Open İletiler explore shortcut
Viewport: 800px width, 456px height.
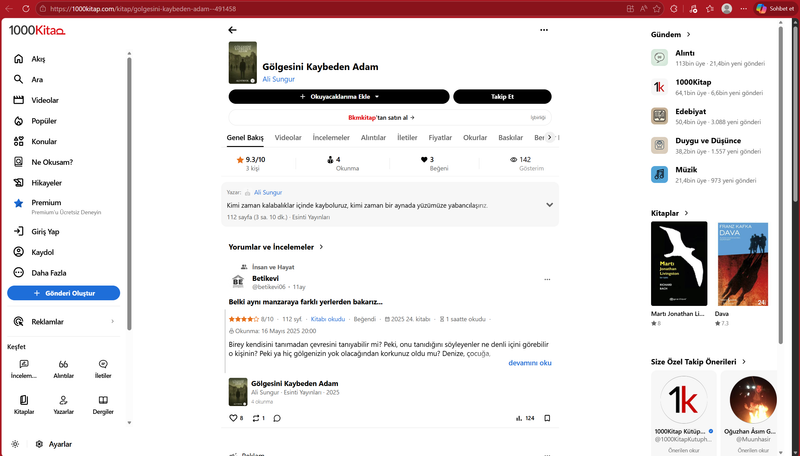[103, 369]
